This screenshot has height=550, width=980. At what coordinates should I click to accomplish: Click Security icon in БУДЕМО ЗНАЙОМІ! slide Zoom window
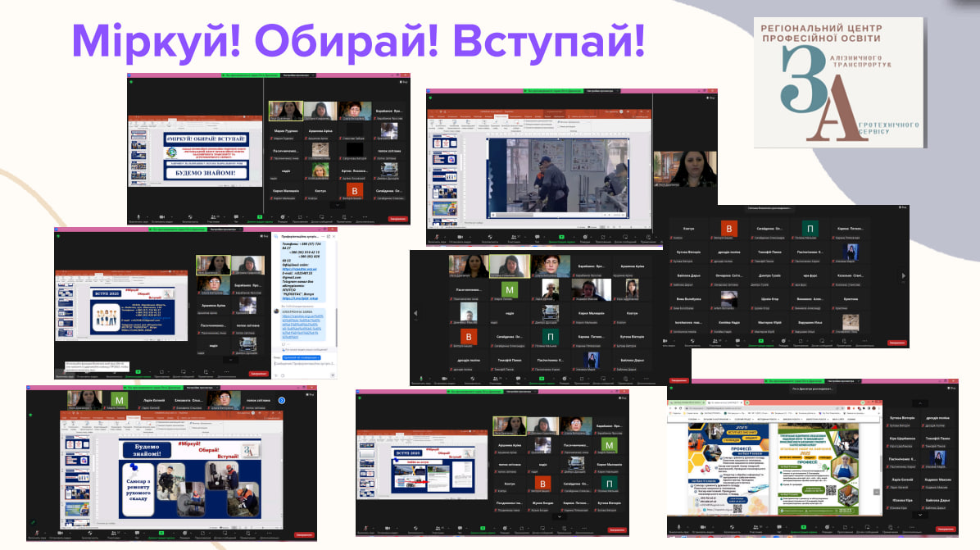pos(190,218)
